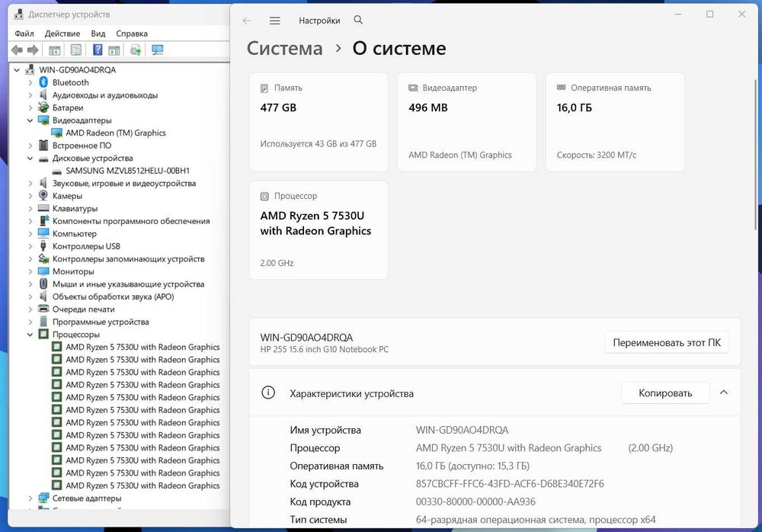The image size is (762, 532).
Task: Select Контроллеры запоминающих устройств item
Action: (128, 258)
